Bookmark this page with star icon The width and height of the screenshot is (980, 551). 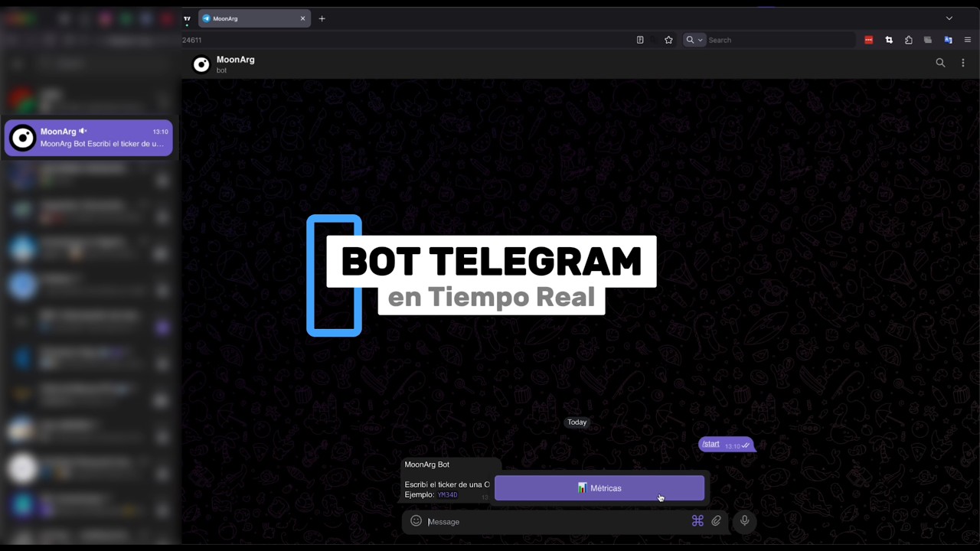(668, 40)
